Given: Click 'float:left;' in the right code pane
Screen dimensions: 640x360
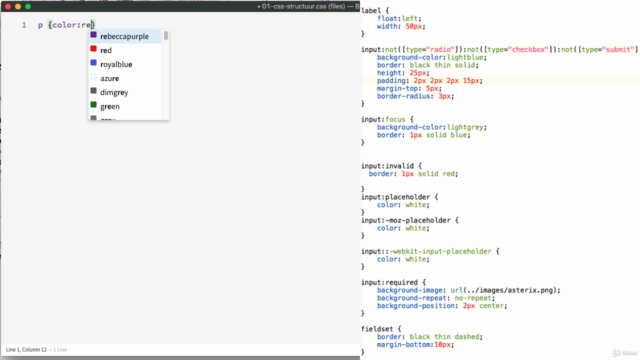Looking at the screenshot, I should point(399,18).
